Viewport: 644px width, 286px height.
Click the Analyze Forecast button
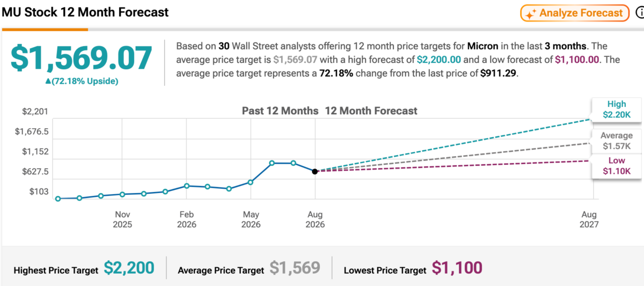pyautogui.click(x=574, y=13)
